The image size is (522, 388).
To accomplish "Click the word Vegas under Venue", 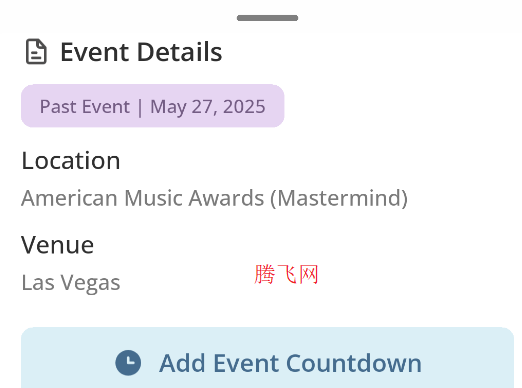I will click(x=90, y=283).
